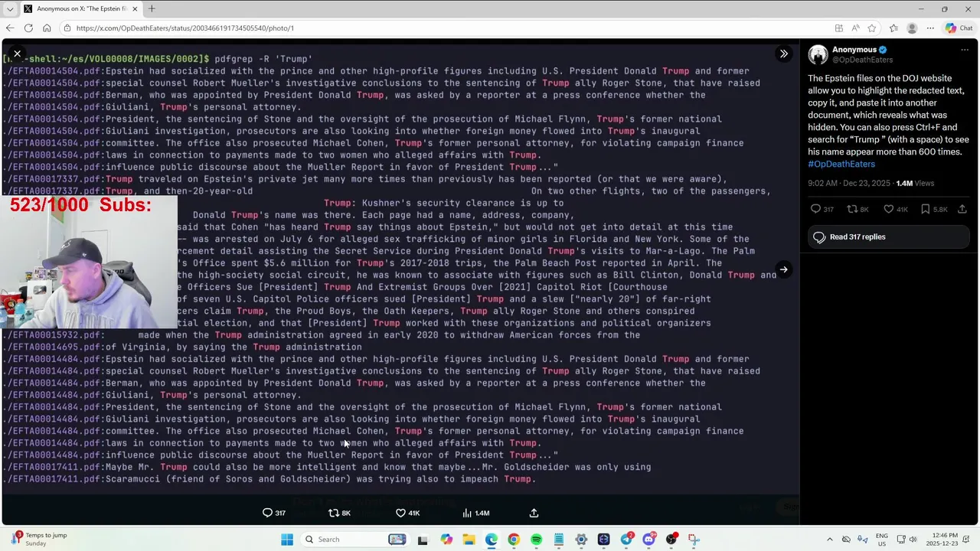
Task: Like the tweet via heart icon 41K in sidebar
Action: [894, 209]
